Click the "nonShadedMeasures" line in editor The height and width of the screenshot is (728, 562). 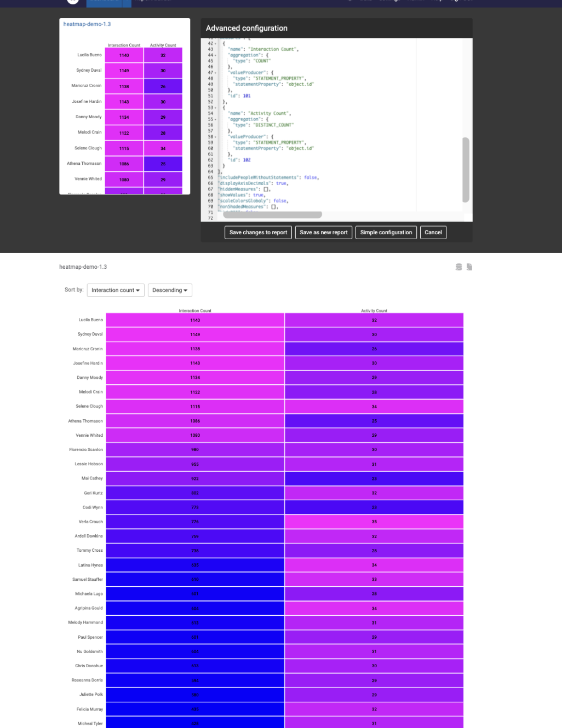249,207
